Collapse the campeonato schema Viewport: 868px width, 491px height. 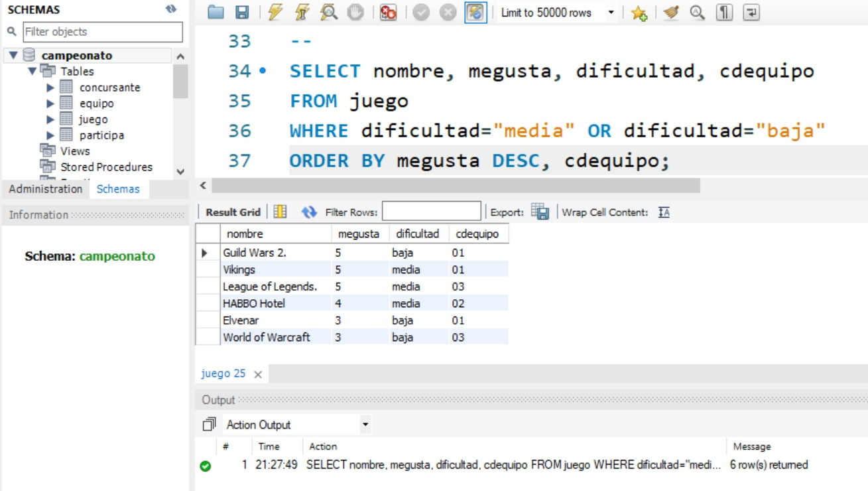tap(13, 56)
